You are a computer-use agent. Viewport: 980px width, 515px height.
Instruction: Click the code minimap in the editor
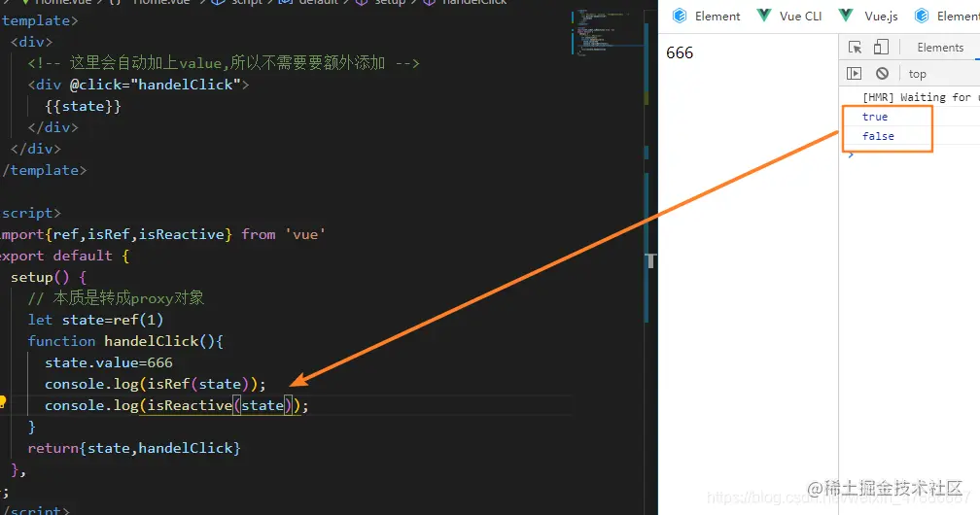click(x=607, y=32)
